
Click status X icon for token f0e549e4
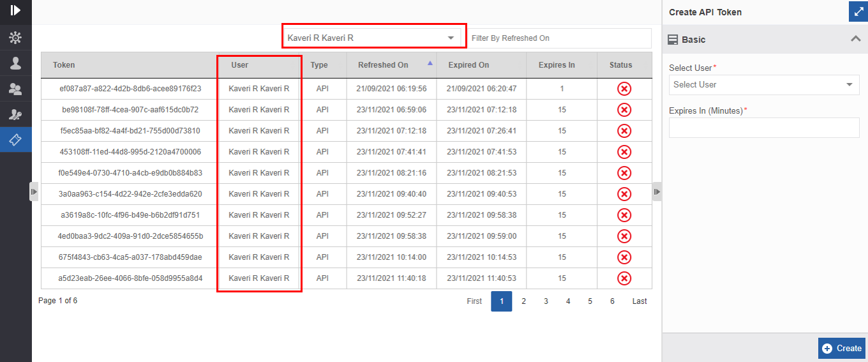coord(624,173)
